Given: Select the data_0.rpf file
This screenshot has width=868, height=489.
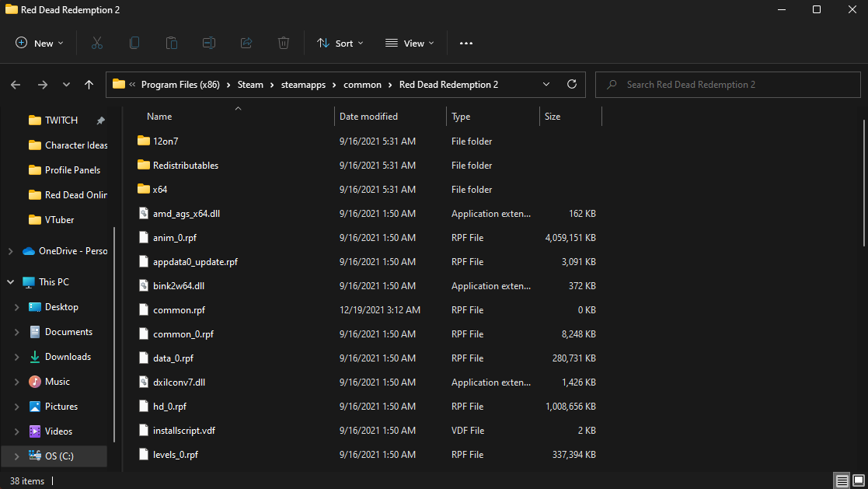Looking at the screenshot, I should pyautogui.click(x=173, y=358).
